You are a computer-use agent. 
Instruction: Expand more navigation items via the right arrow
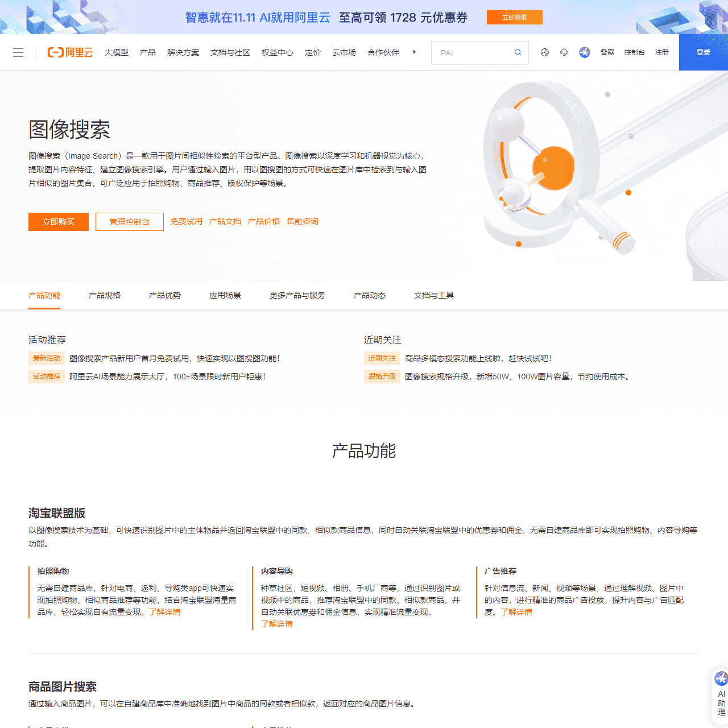click(x=414, y=52)
